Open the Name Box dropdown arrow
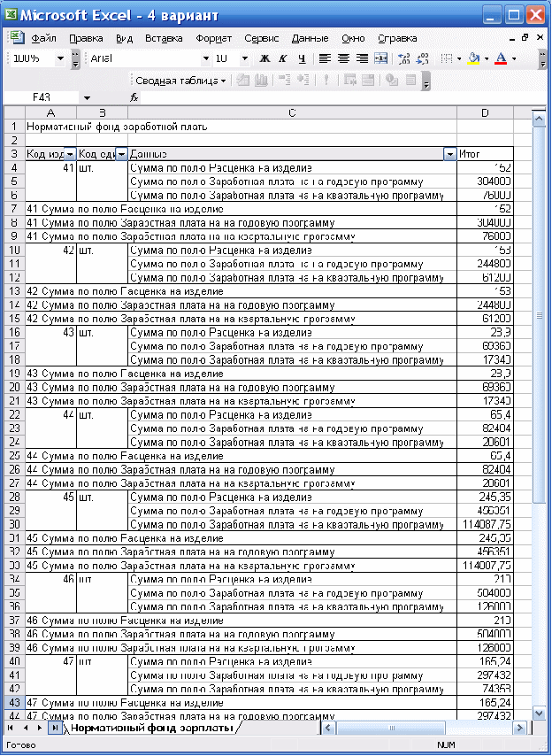Viewport: 552px width, 756px height. click(x=87, y=98)
